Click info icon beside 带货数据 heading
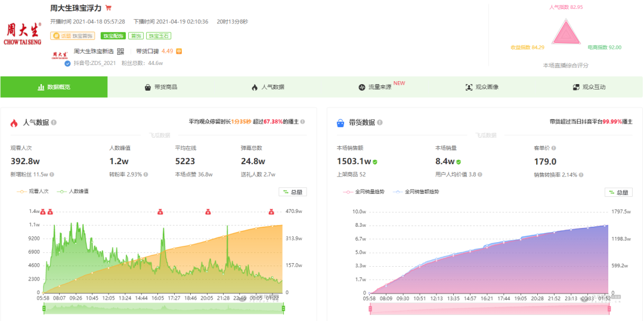Viewport: 644px width, 321px height. coord(380,122)
